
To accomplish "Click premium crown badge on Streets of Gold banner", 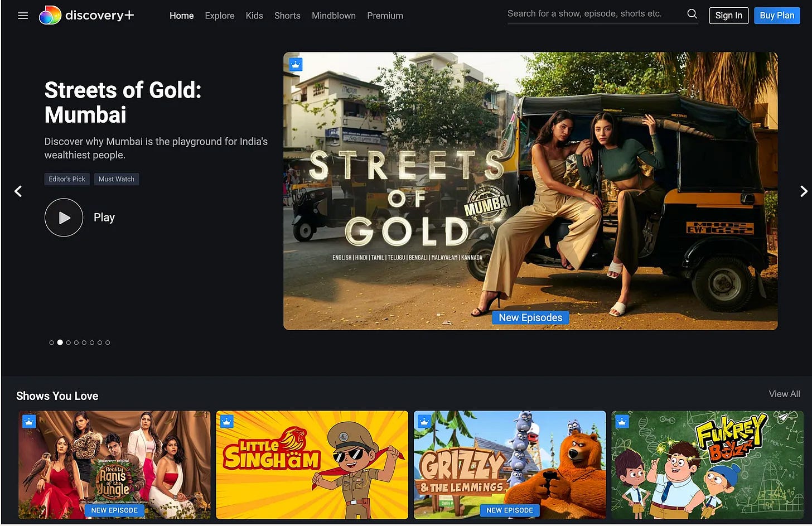I will pos(296,65).
